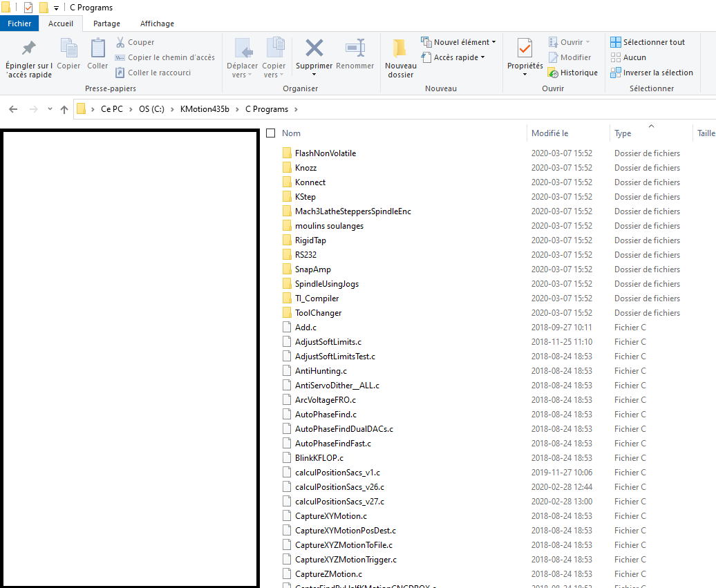The image size is (716, 588).
Task: Open the Accès rapide dropdown
Action: point(453,57)
